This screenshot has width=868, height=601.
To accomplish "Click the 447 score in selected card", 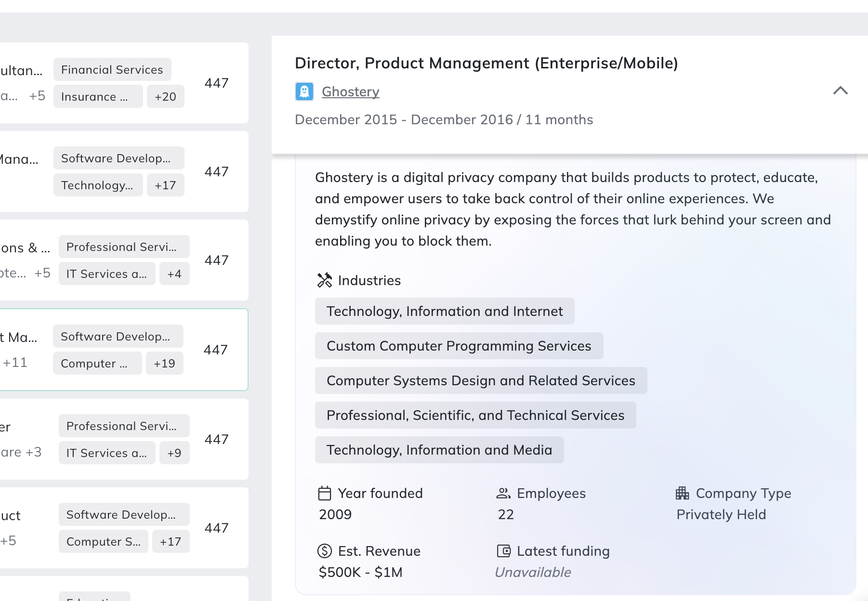I will [216, 350].
